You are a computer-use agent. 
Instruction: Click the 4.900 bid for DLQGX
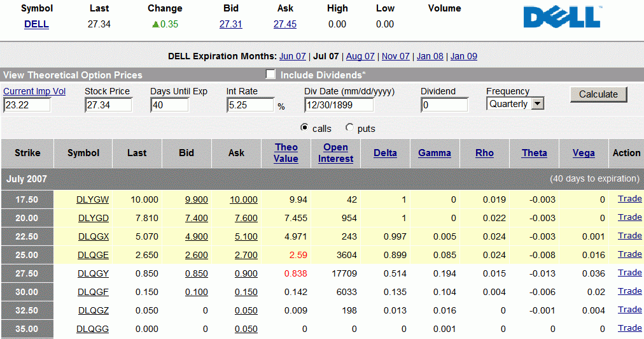point(197,236)
